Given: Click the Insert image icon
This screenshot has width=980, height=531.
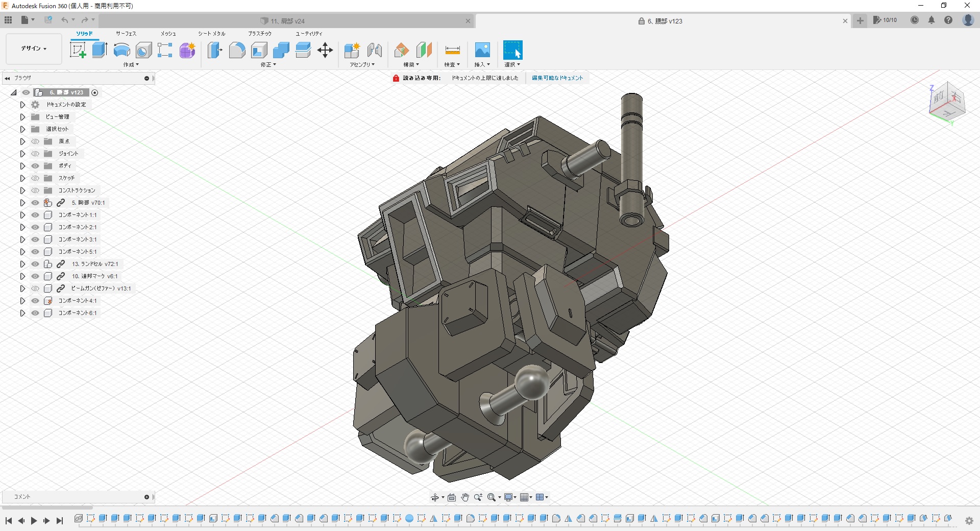Looking at the screenshot, I should 482,50.
